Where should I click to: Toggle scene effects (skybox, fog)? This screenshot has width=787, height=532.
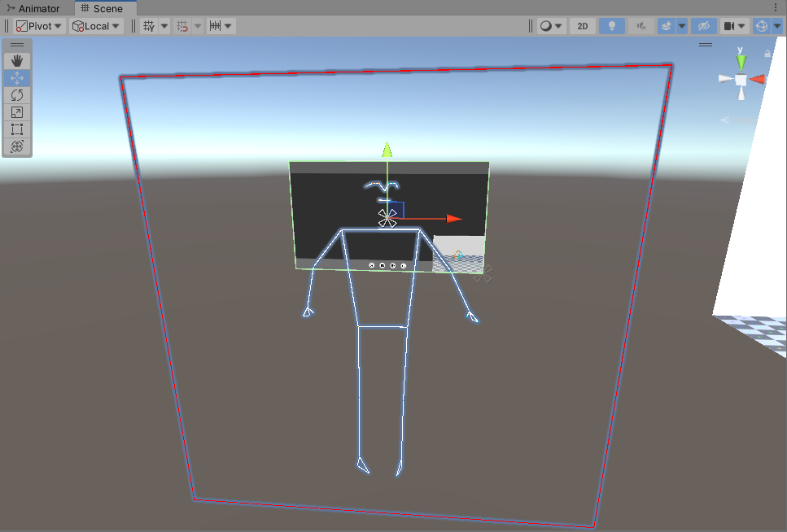(667, 26)
